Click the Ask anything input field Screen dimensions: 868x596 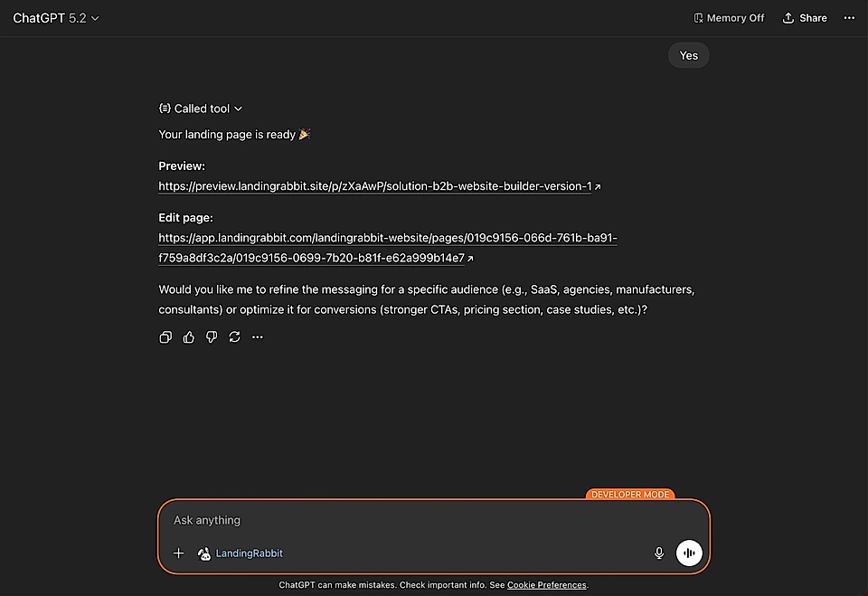point(362,520)
